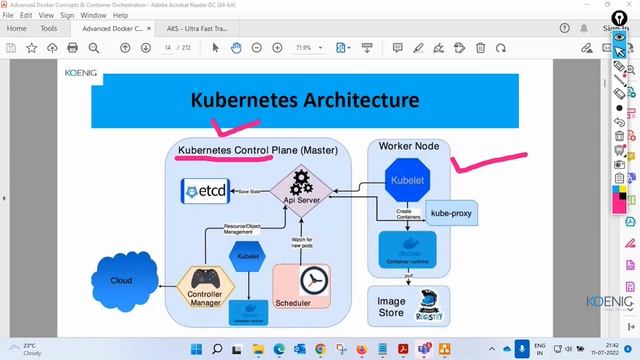Zoom out with the minus button
Screen dimensions: 640x360
(x=257, y=48)
